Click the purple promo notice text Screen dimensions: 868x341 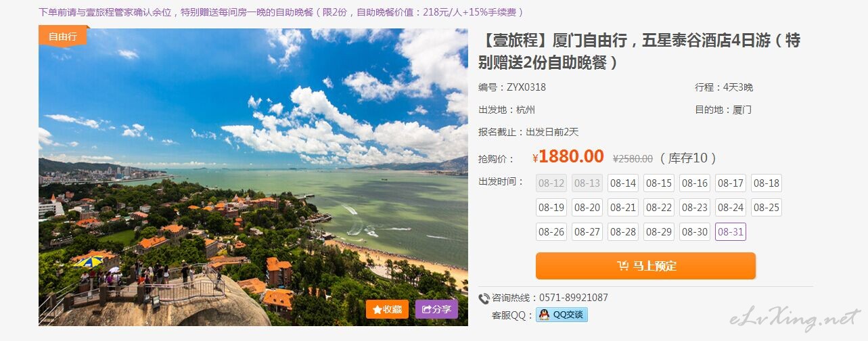tap(282, 12)
